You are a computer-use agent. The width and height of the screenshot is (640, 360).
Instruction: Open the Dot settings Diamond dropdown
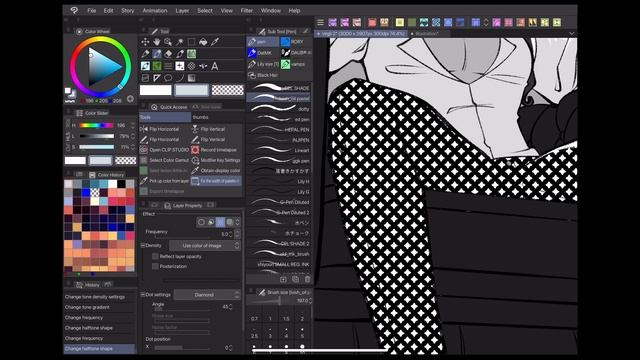207,295
